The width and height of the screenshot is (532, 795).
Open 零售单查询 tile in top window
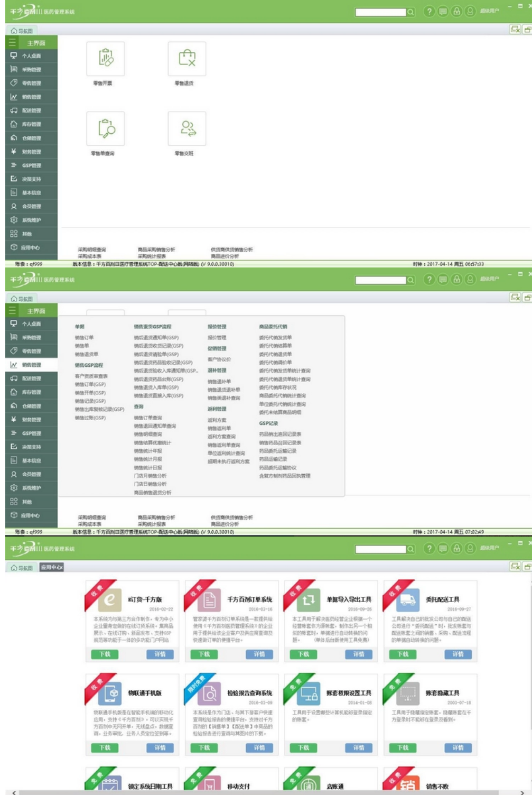click(x=106, y=128)
